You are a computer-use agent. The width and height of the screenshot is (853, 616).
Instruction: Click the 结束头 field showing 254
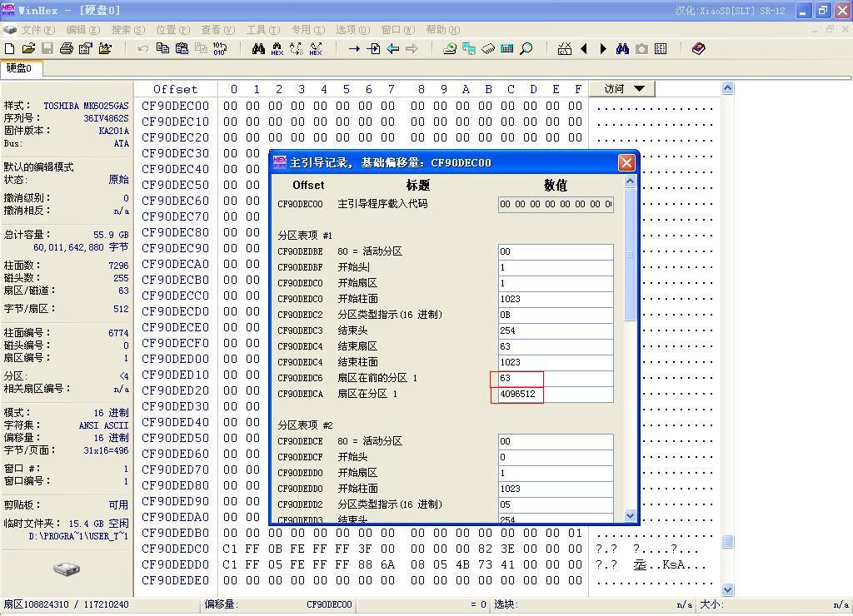[556, 330]
